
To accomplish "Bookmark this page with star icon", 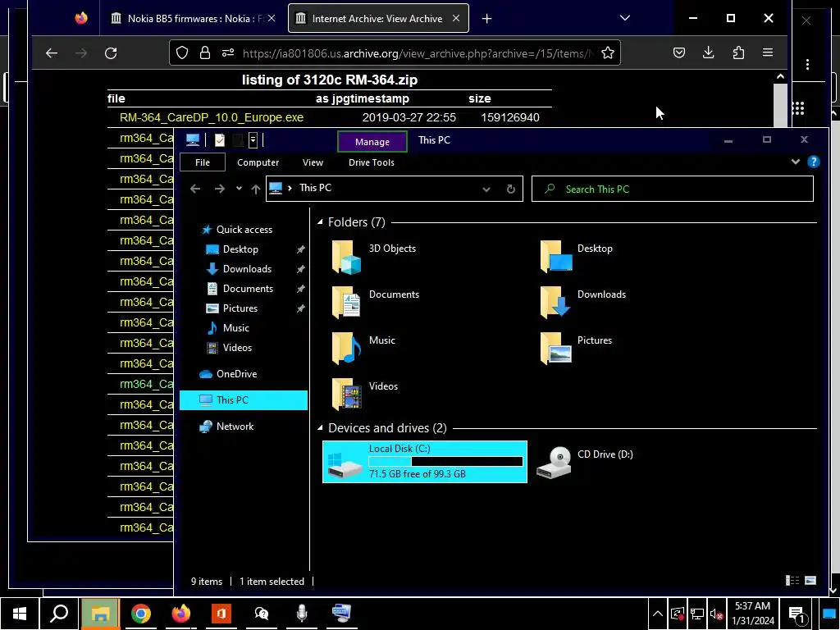I will (x=608, y=52).
